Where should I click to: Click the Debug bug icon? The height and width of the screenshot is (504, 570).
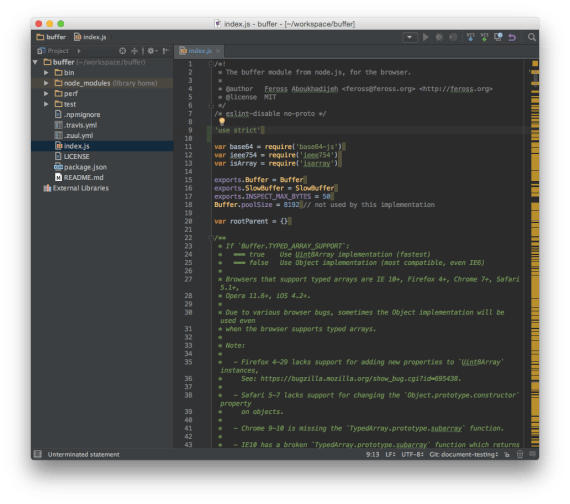(x=439, y=37)
